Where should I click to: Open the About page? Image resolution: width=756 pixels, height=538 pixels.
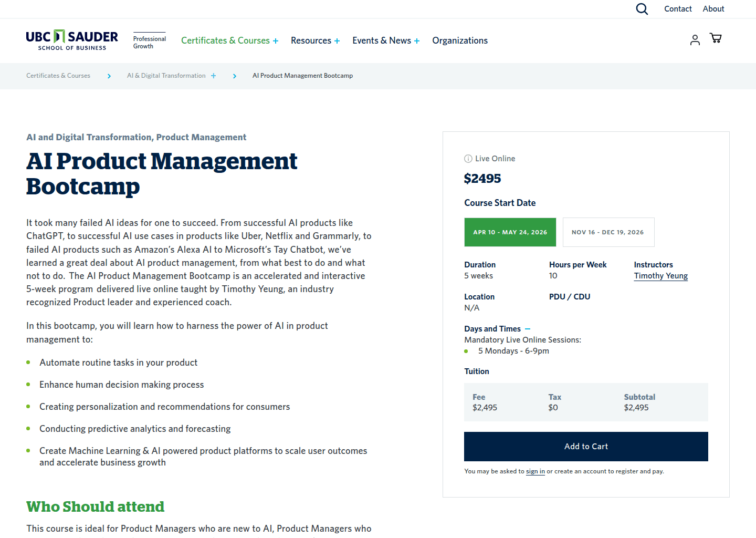(713, 8)
